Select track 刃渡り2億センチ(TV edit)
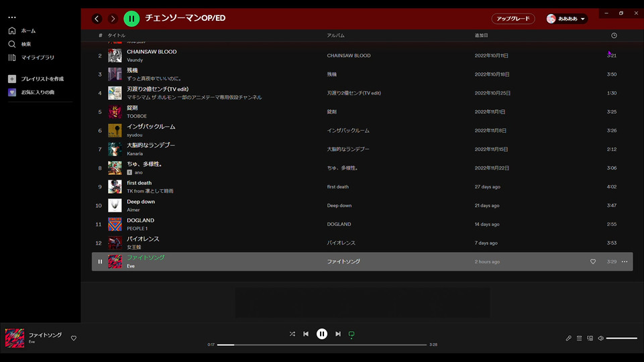 point(158,89)
